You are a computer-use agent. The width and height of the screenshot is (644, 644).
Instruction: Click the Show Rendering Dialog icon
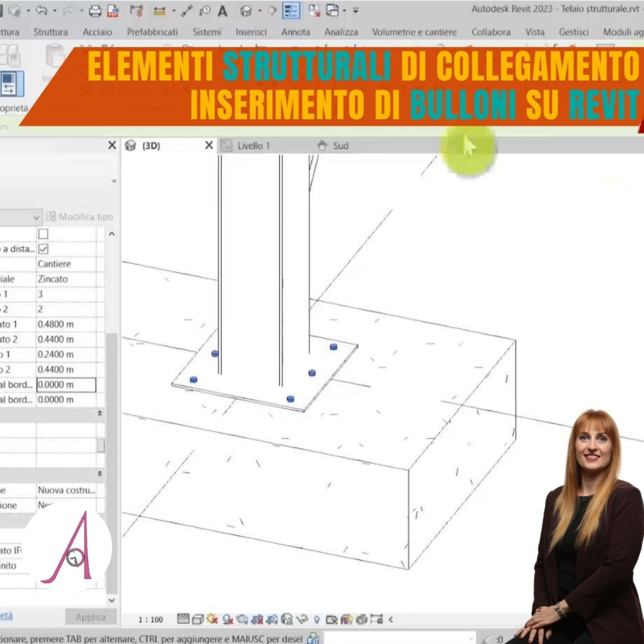tap(242, 619)
